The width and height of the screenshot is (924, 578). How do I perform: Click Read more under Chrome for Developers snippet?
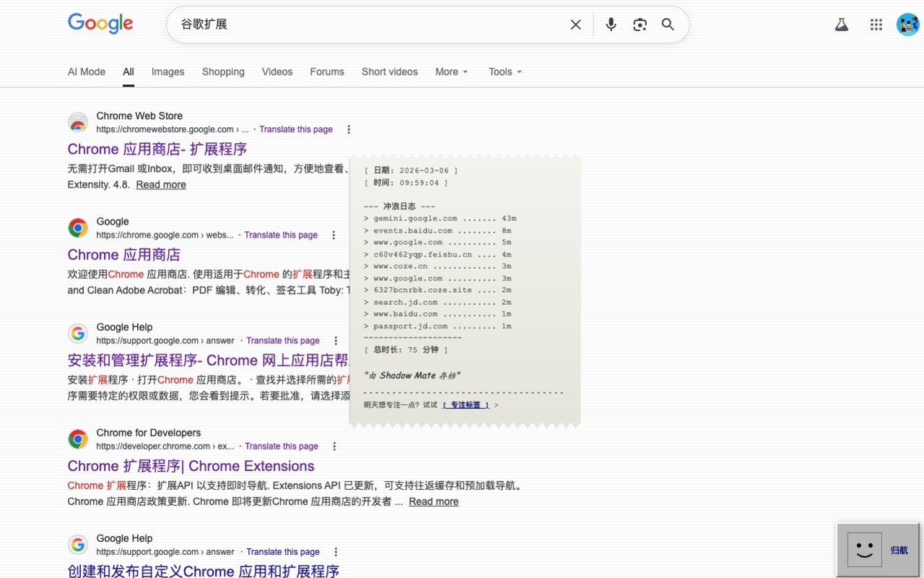[434, 501]
